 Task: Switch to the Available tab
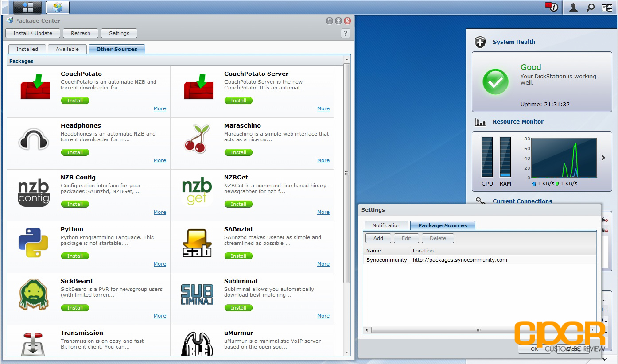click(67, 49)
